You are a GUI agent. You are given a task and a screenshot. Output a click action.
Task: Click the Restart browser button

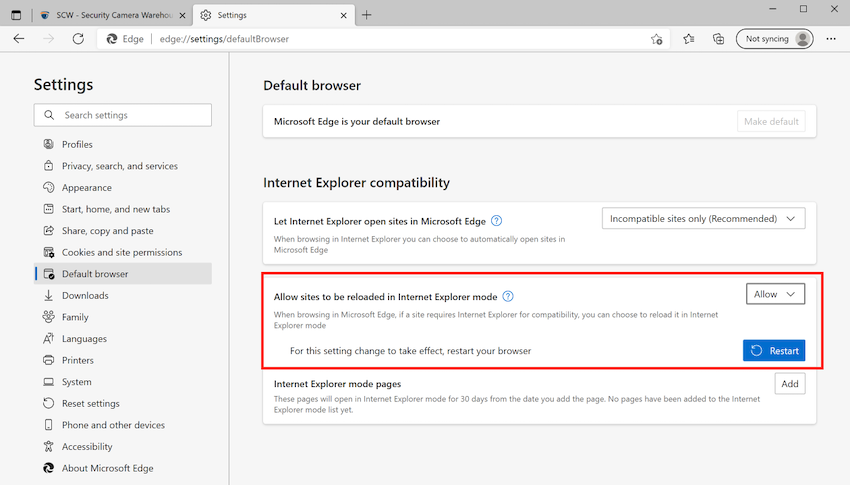pyautogui.click(x=774, y=351)
